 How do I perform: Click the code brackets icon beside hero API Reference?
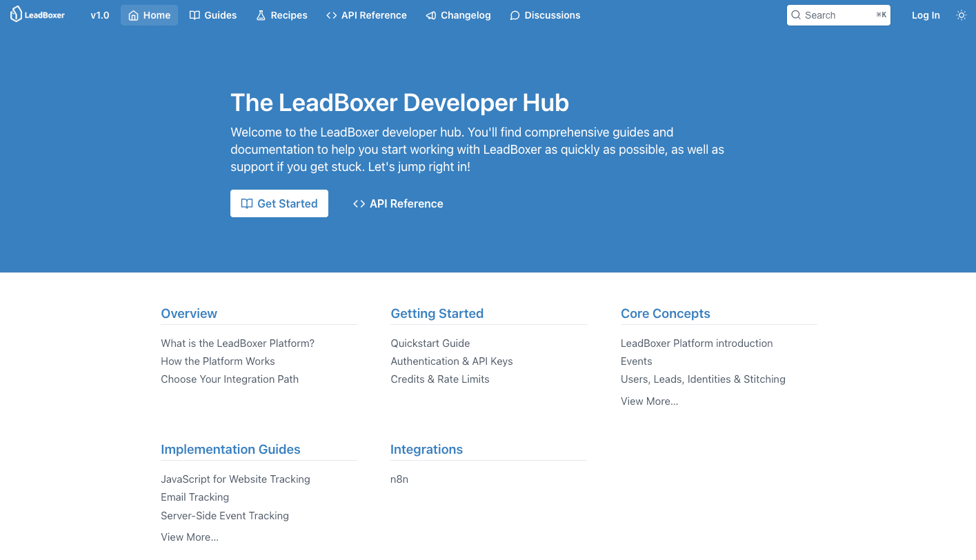click(x=359, y=203)
